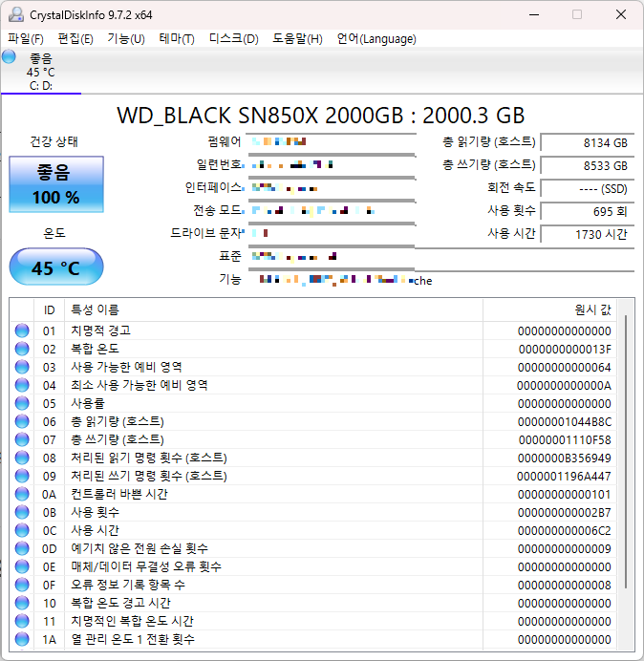Open the 파일(F) menu
Viewport: 644px width, 661px height.
[x=26, y=39]
